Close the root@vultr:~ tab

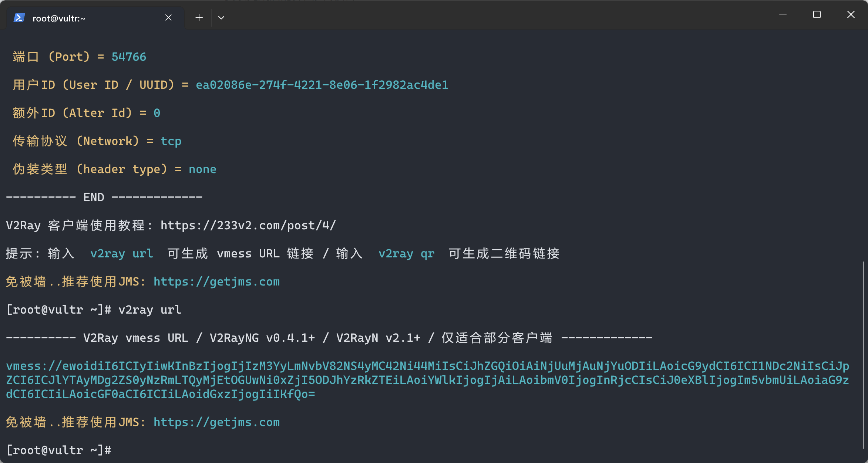pos(168,17)
